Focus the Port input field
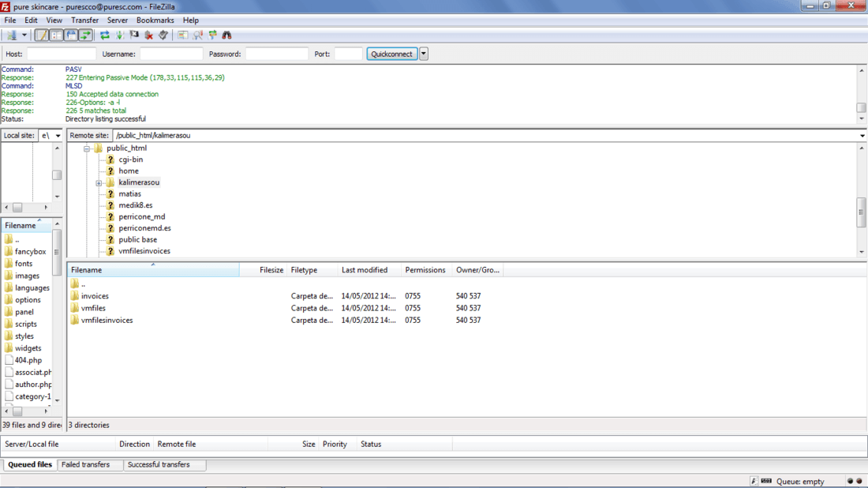The image size is (868, 488). tap(348, 54)
